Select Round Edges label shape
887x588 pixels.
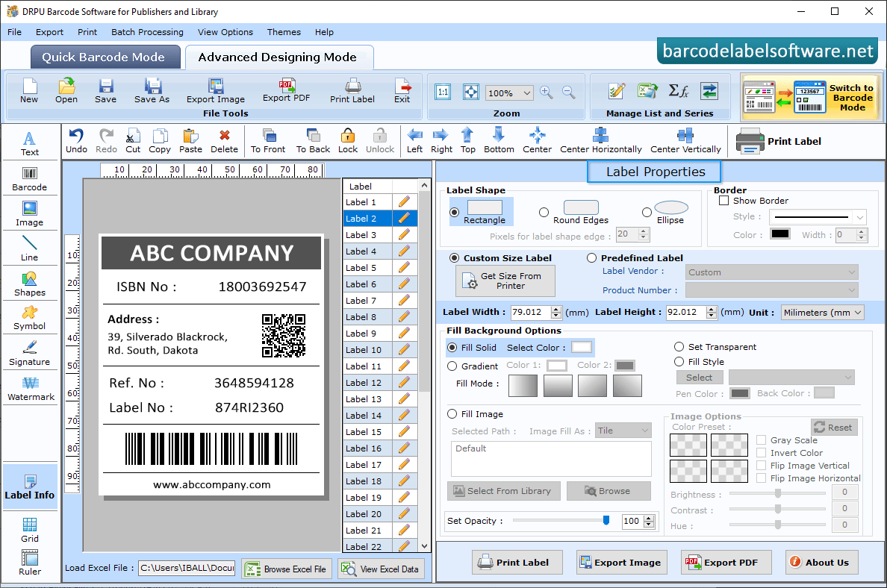click(544, 213)
